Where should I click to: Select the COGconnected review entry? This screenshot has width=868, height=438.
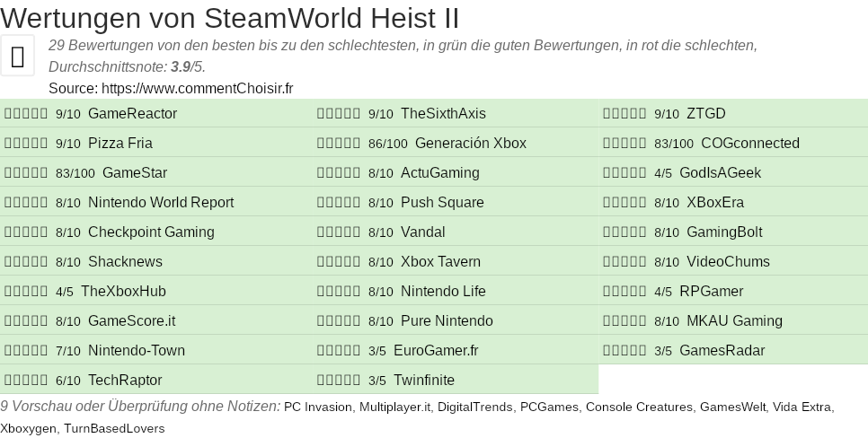[x=749, y=144]
